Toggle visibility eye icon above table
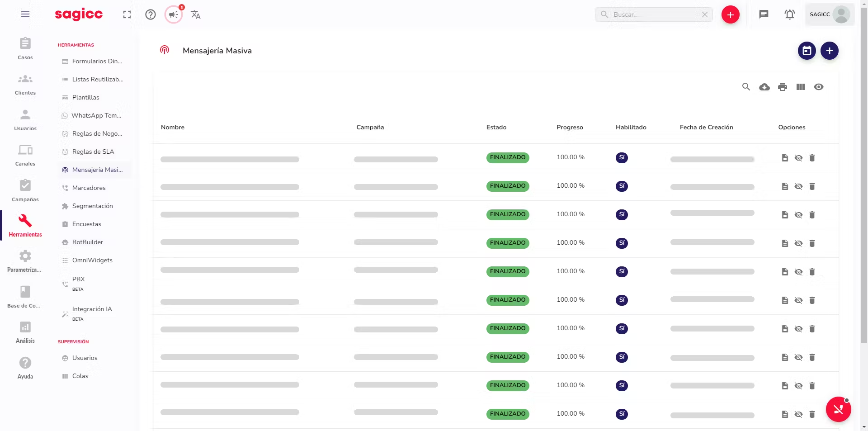This screenshot has width=868, height=431. [818, 87]
